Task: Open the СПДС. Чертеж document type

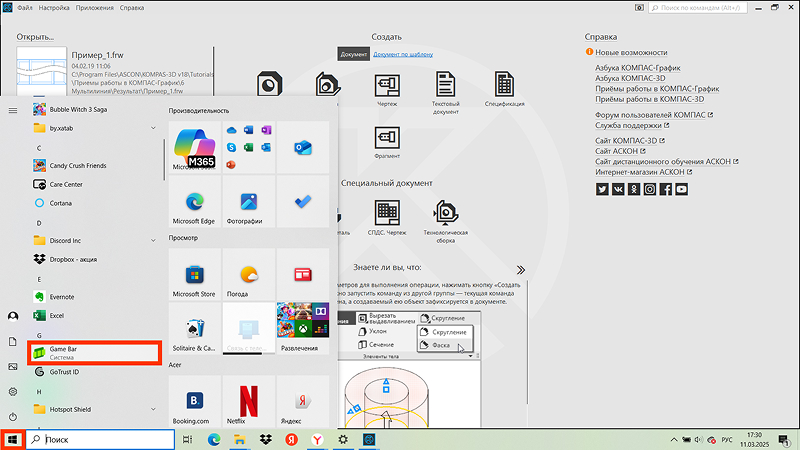Action: pos(387,218)
